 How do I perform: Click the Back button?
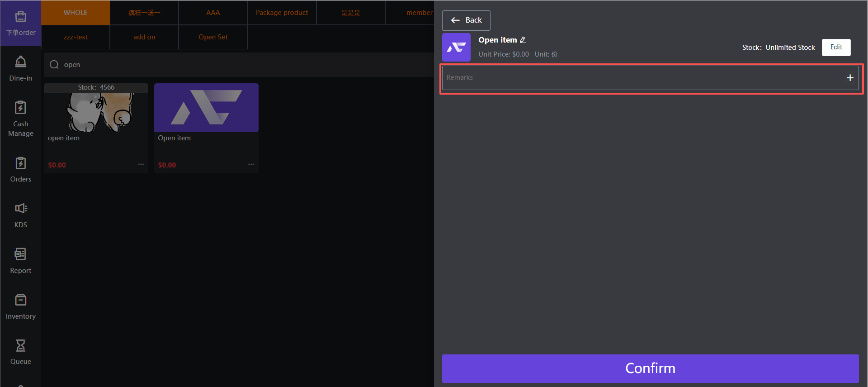(466, 20)
